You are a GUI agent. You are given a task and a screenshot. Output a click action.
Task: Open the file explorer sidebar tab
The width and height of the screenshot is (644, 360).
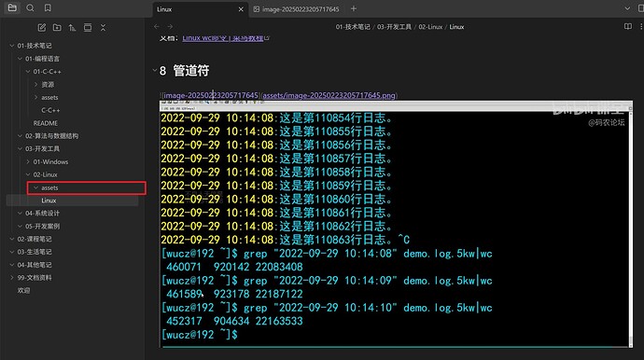pos(12,7)
